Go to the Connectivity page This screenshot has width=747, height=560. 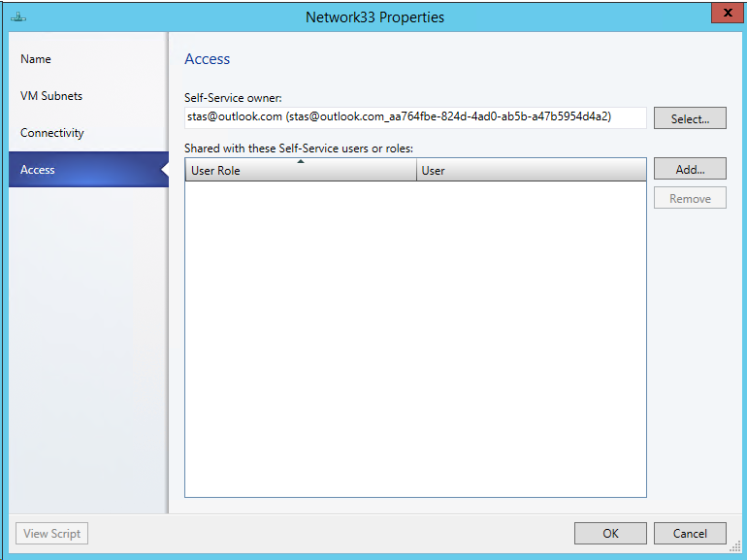coord(52,133)
